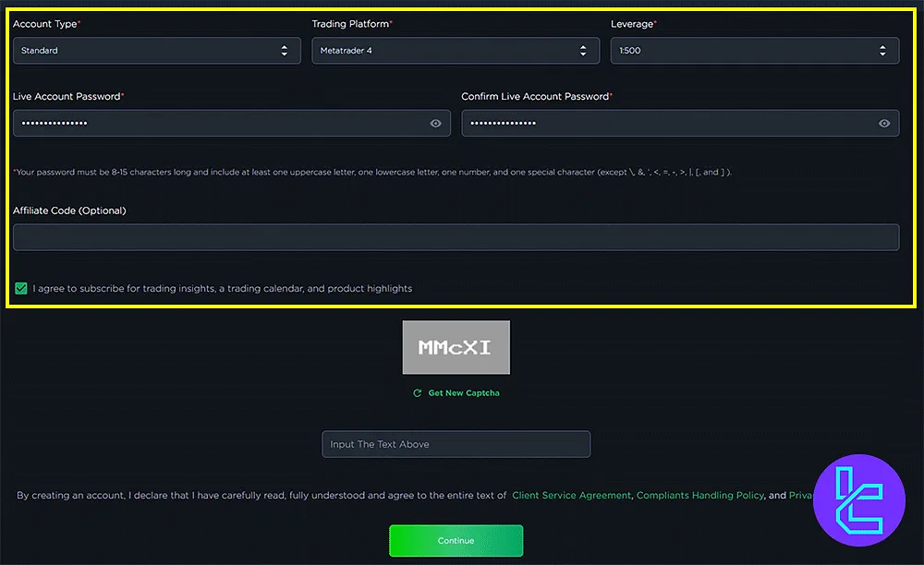Show the Live Account Password using eye icon
This screenshot has height=565, width=924.
(435, 123)
